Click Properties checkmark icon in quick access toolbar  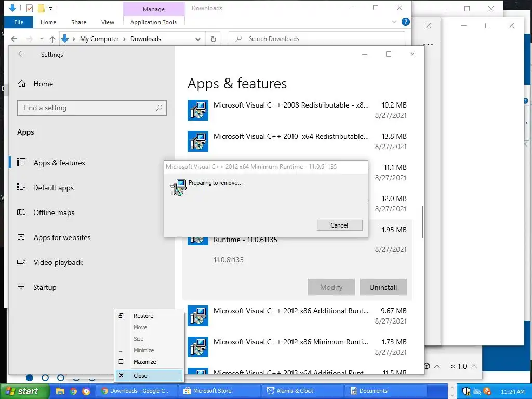(30, 8)
